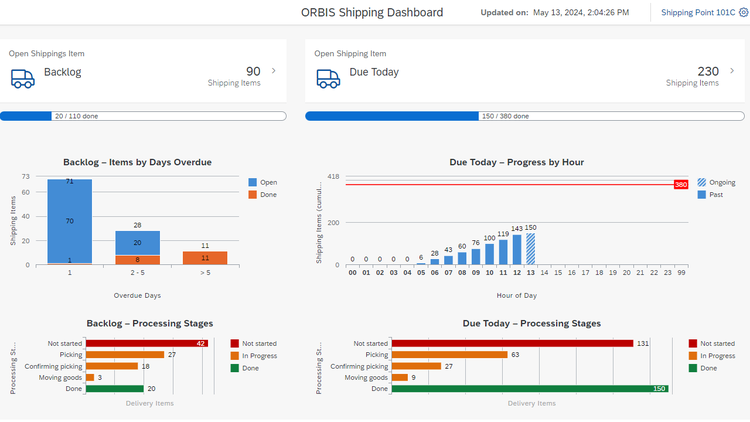Viewport: 750px width, 422px height.
Task: Select Backlog Confirming picking bar showing 18
Action: (112, 366)
